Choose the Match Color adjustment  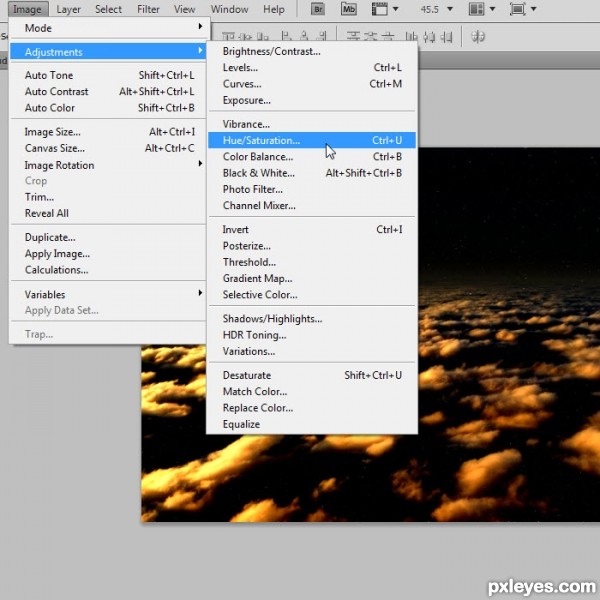click(311, 391)
